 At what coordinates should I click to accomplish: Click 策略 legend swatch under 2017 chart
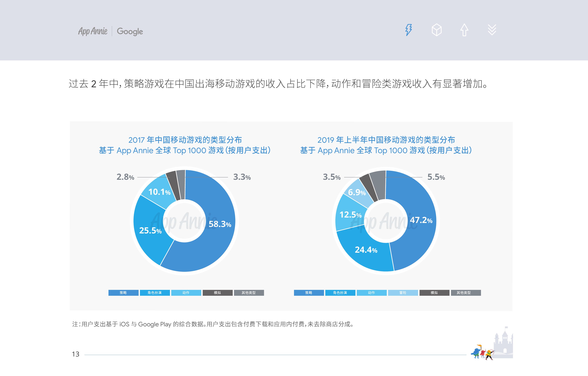123,293
